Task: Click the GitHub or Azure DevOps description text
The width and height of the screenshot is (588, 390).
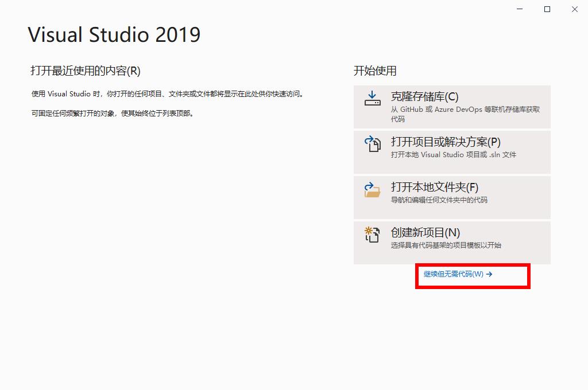Action: [x=465, y=114]
